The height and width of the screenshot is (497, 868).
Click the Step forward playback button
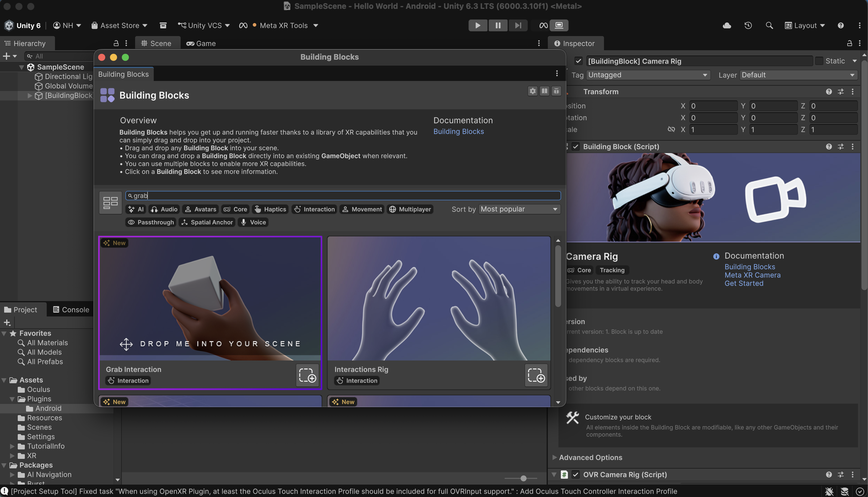point(518,25)
